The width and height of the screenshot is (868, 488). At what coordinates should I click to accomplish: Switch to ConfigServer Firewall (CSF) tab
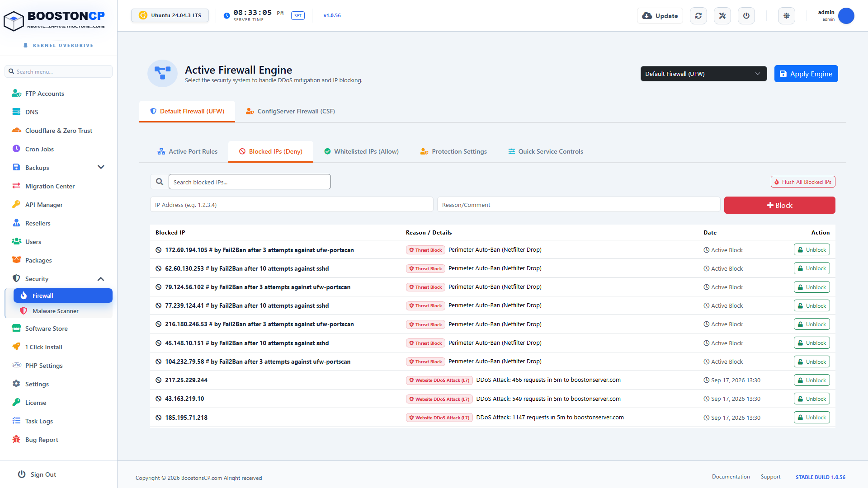pyautogui.click(x=290, y=111)
